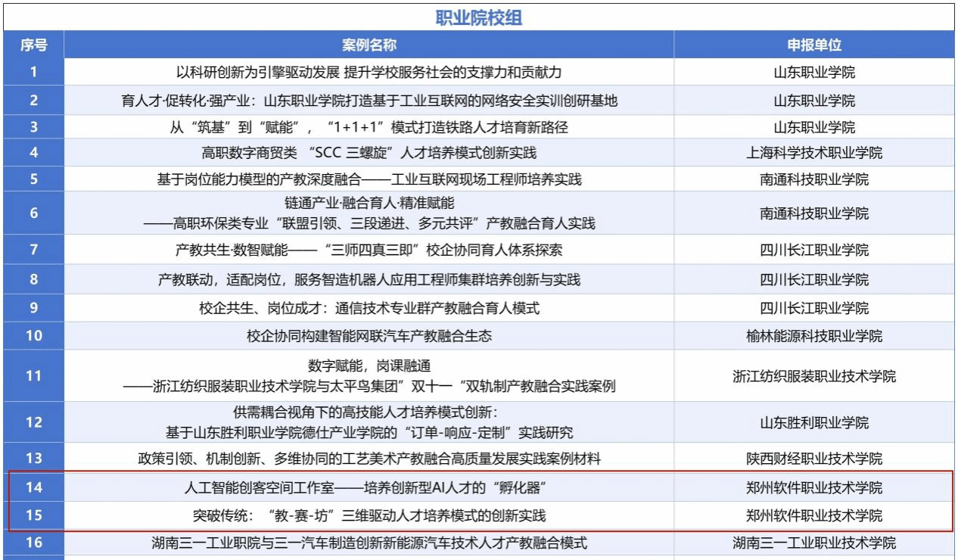958x560 pixels.
Task: Click the 突破传统 教-赛-坊 case name
Action: pos(369,516)
